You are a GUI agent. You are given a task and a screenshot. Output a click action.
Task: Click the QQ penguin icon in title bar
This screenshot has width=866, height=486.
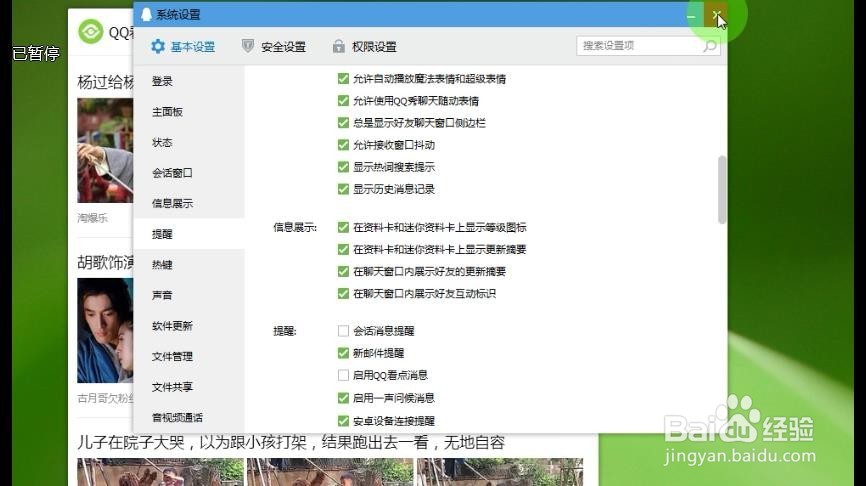coord(146,14)
